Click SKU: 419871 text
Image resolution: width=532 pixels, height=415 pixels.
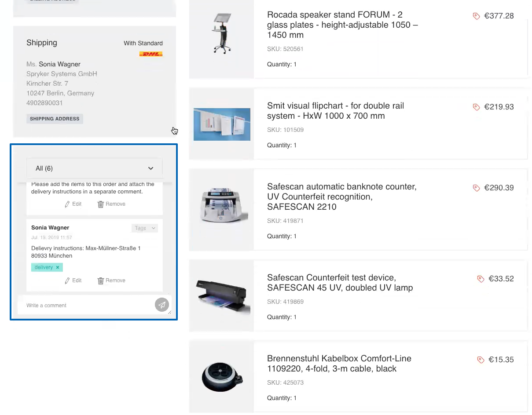[x=285, y=221]
